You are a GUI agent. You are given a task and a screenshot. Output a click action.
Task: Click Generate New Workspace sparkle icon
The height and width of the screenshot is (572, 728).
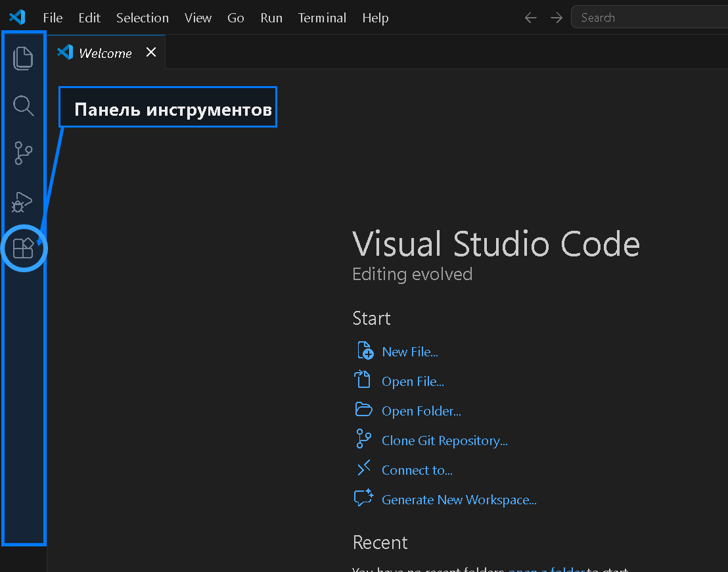(363, 497)
